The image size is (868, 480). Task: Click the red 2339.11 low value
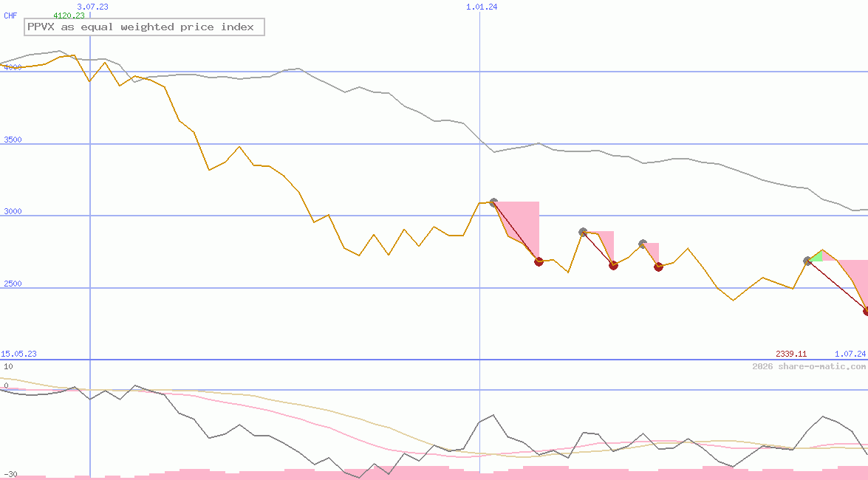791,354
